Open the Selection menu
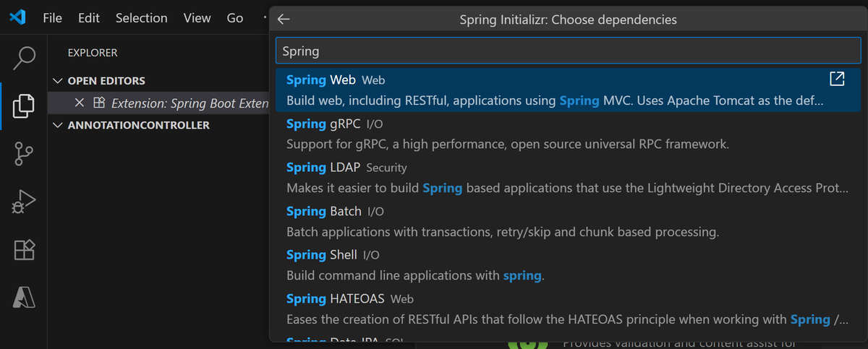The image size is (868, 349). click(142, 18)
